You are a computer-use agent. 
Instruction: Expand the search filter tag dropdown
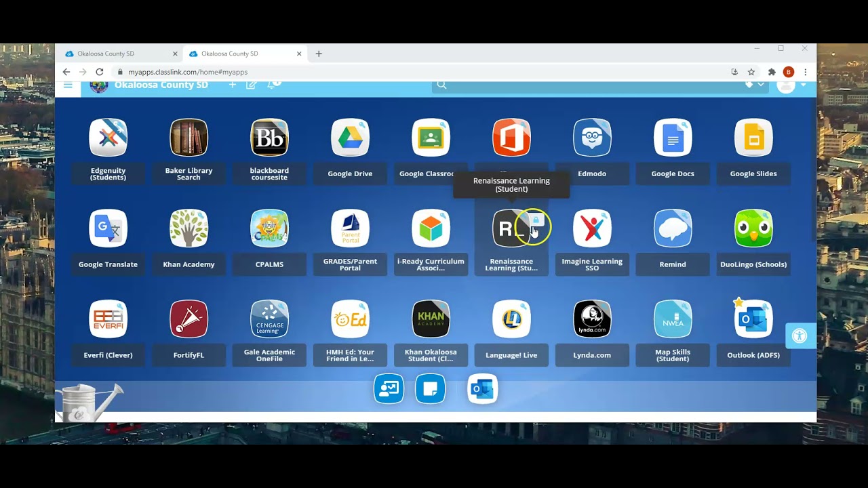pos(755,85)
